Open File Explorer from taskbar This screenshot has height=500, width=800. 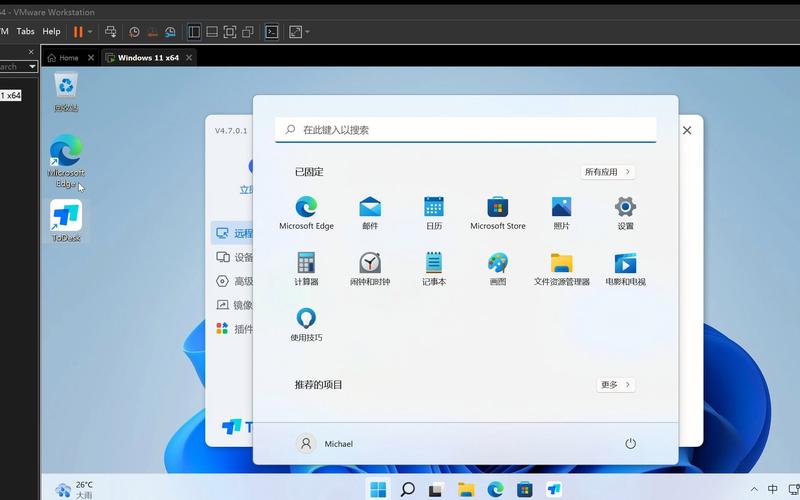point(466,489)
